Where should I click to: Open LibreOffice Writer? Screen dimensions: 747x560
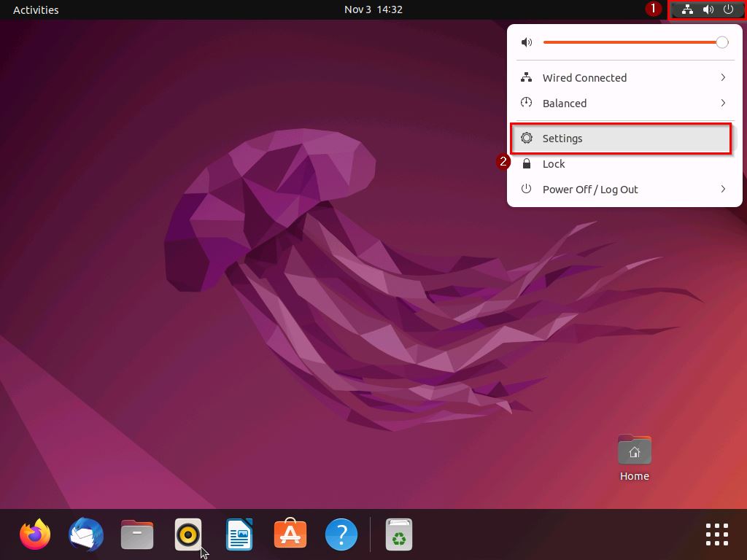coord(239,534)
